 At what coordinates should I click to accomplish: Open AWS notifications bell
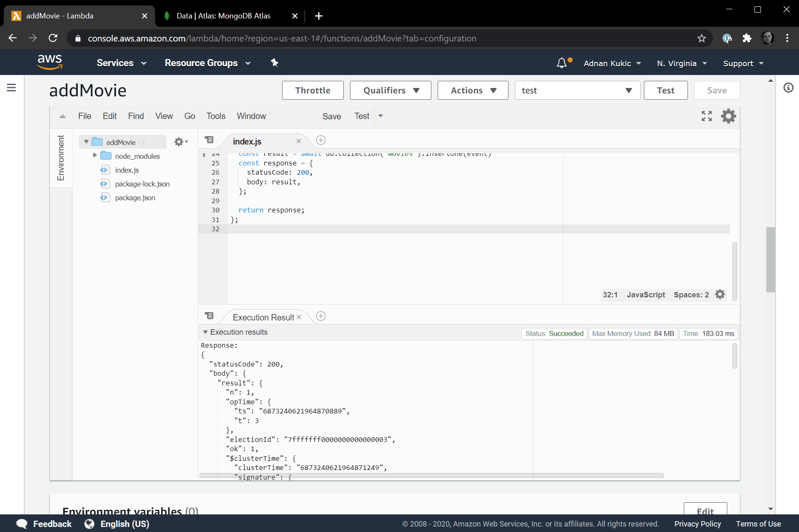561,63
